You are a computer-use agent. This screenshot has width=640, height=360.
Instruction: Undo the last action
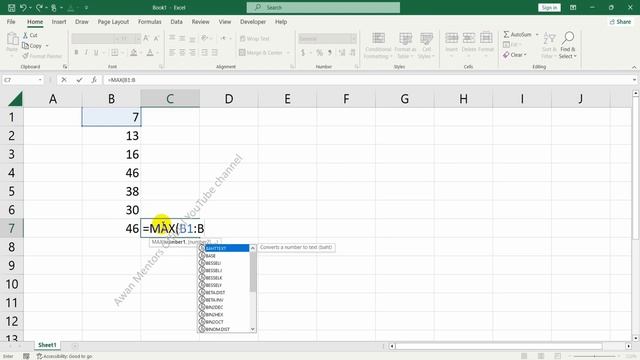pyautogui.click(x=23, y=7)
